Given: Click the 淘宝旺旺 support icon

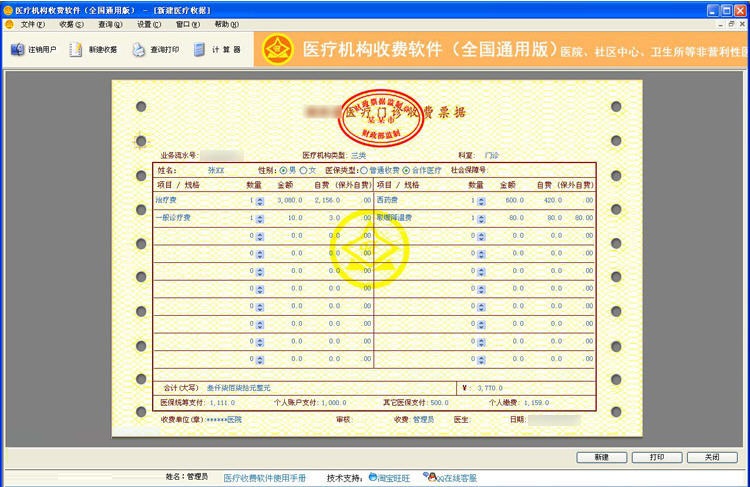Looking at the screenshot, I should [373, 477].
